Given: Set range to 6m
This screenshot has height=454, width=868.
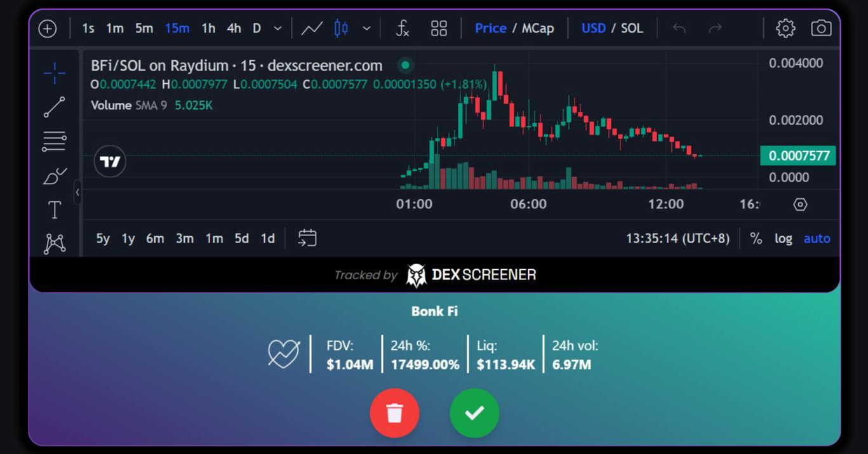Looking at the screenshot, I should [x=155, y=239].
